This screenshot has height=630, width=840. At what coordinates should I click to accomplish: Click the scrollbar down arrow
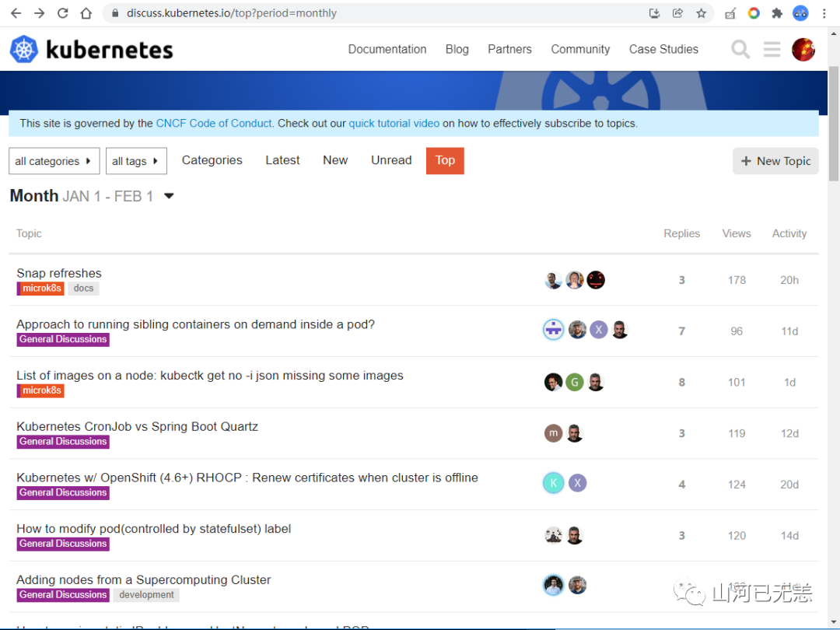(x=834, y=622)
